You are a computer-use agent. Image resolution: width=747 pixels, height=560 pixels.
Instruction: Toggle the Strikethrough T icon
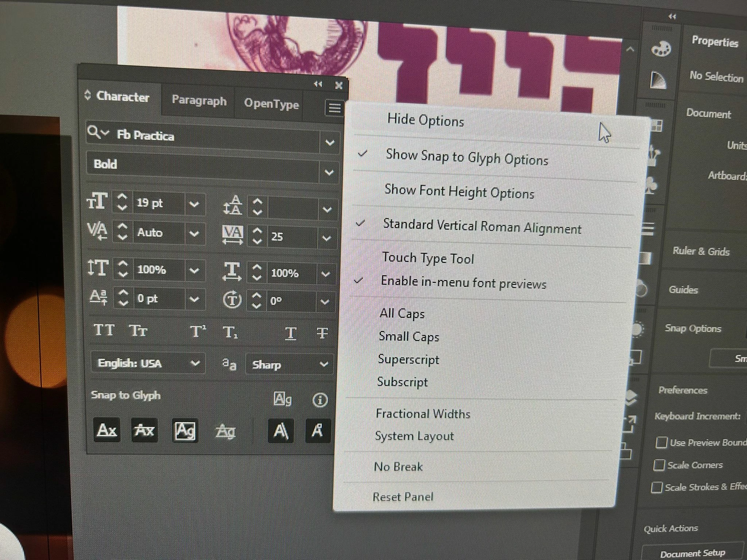click(x=322, y=333)
